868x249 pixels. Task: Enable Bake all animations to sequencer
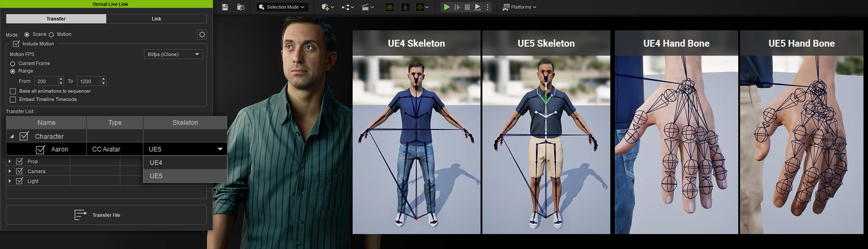[x=13, y=91]
